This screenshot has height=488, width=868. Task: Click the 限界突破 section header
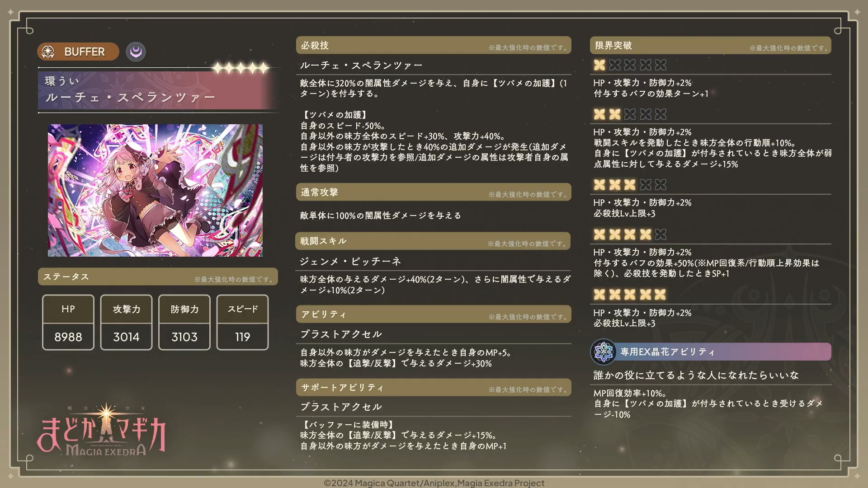coord(710,46)
